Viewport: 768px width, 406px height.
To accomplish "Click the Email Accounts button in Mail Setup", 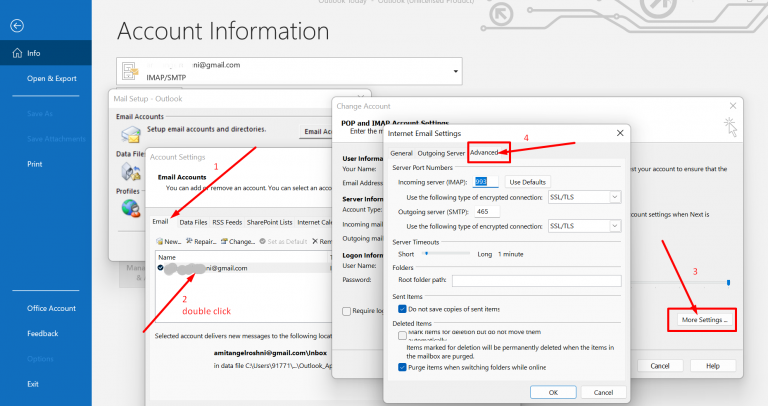I will pyautogui.click(x=316, y=131).
